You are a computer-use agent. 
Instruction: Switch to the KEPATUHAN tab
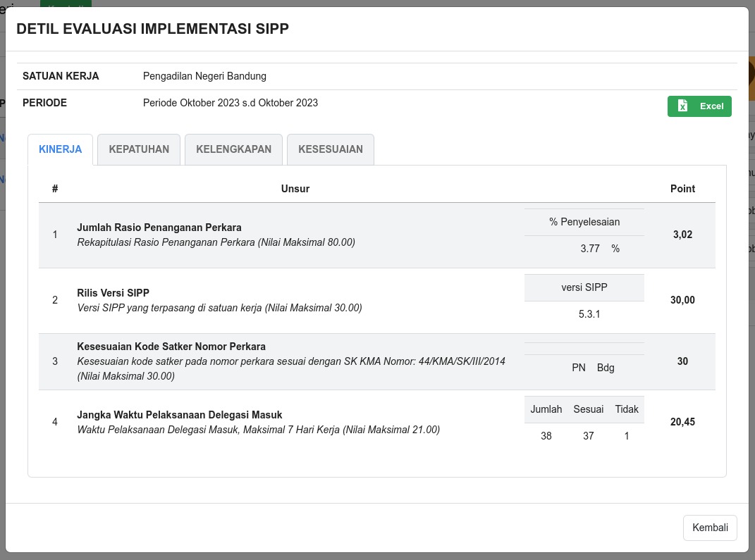pyautogui.click(x=139, y=149)
